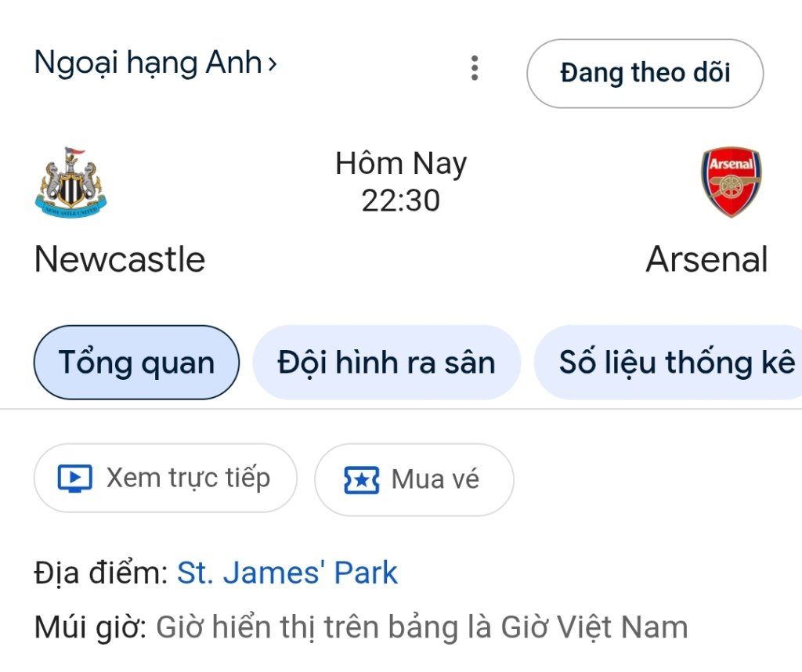The image size is (802, 672).
Task: Click the chevron beside Ngoại hạng Anh
Action: click(x=272, y=63)
